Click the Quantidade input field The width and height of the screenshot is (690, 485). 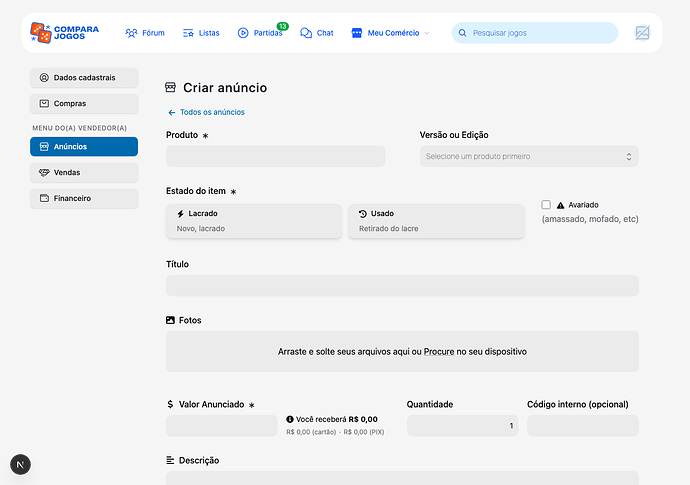point(462,426)
